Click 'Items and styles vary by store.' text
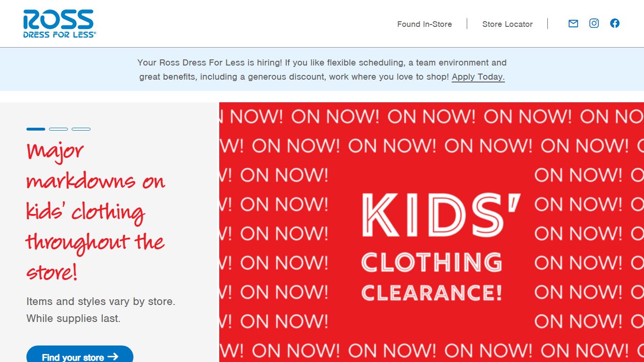Viewport: 644px width, 362px height. pos(101,302)
